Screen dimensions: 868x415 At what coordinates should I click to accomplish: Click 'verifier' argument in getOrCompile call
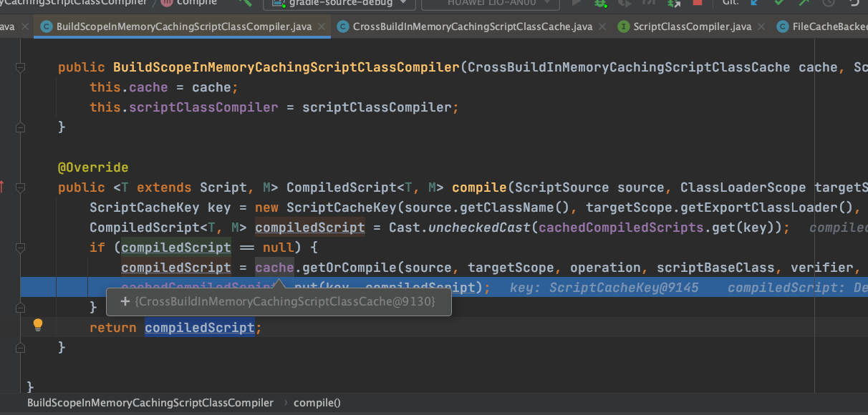[821, 268]
